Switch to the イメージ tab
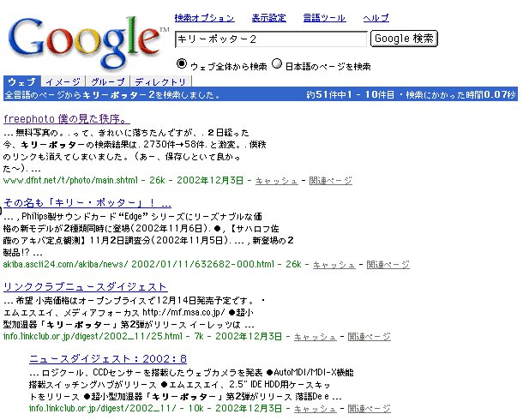 (x=63, y=81)
